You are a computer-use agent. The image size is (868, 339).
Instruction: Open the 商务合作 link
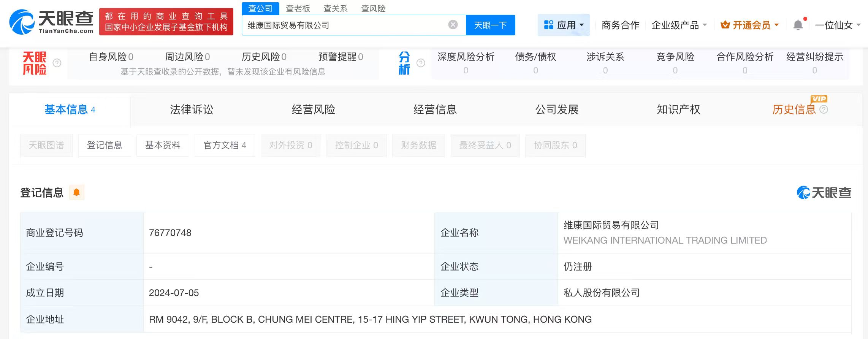click(x=620, y=25)
